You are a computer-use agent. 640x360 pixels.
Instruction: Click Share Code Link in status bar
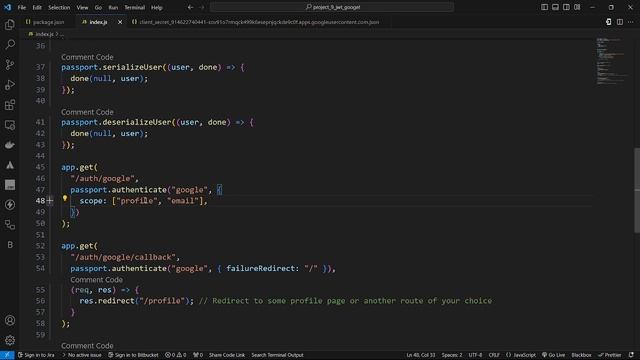(x=227, y=355)
